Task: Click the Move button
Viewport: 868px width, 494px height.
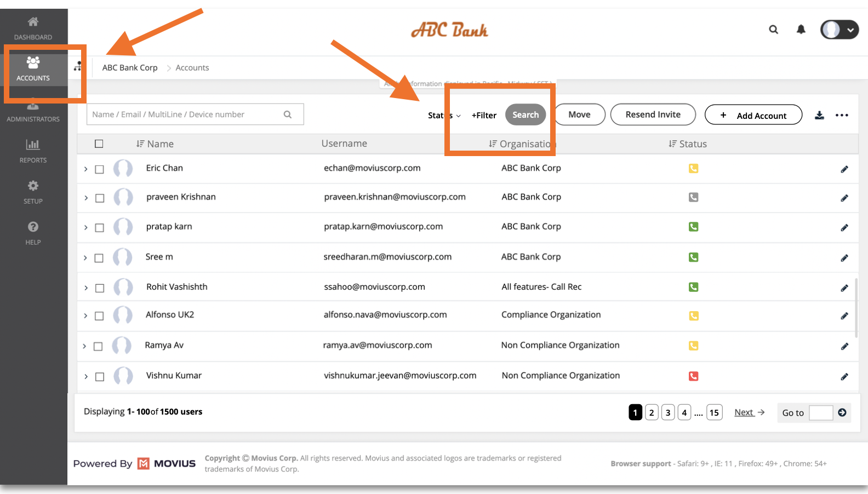Action: 579,114
